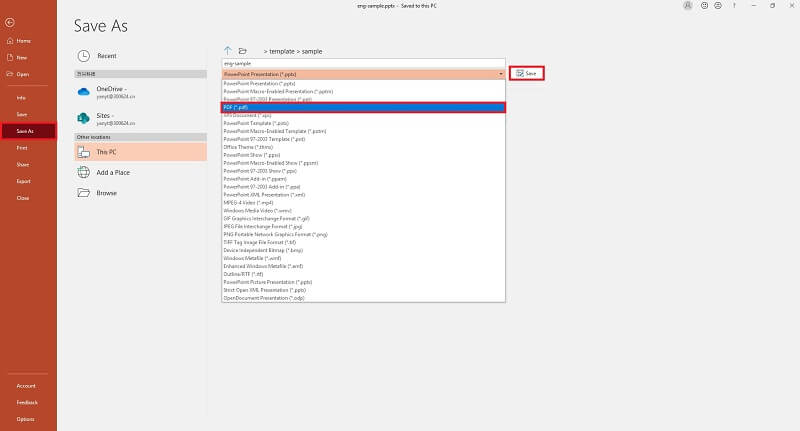Select New in the left sidebar
The image size is (800, 431).
click(21, 58)
